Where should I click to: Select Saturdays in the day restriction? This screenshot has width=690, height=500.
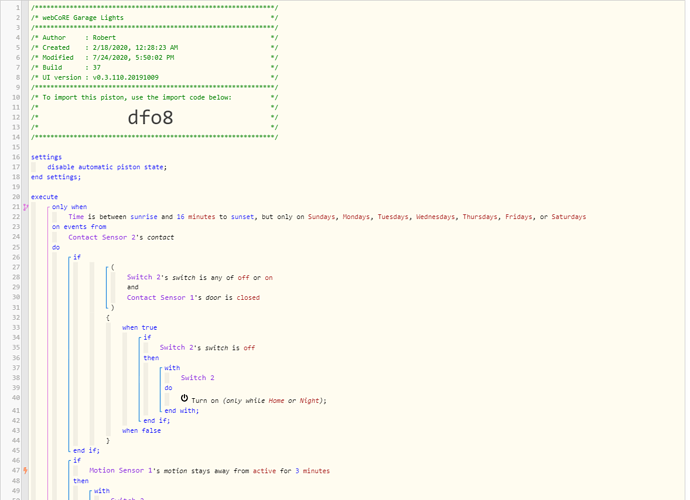(x=569, y=217)
